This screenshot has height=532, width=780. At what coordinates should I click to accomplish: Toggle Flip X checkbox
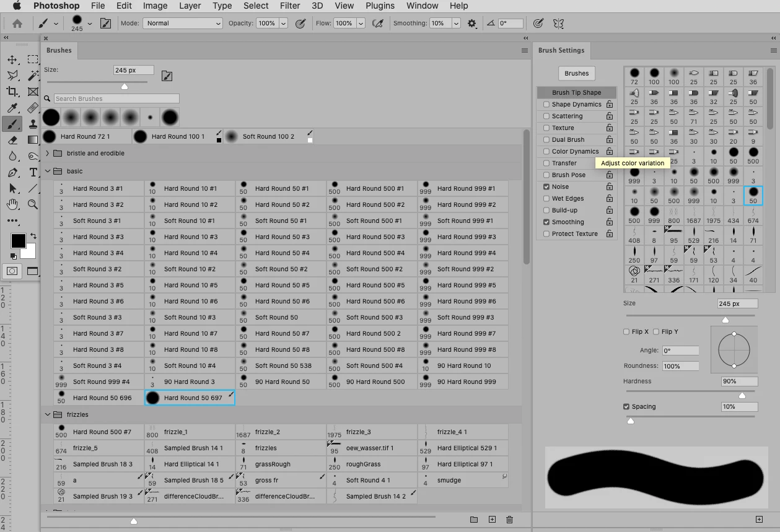626,331
